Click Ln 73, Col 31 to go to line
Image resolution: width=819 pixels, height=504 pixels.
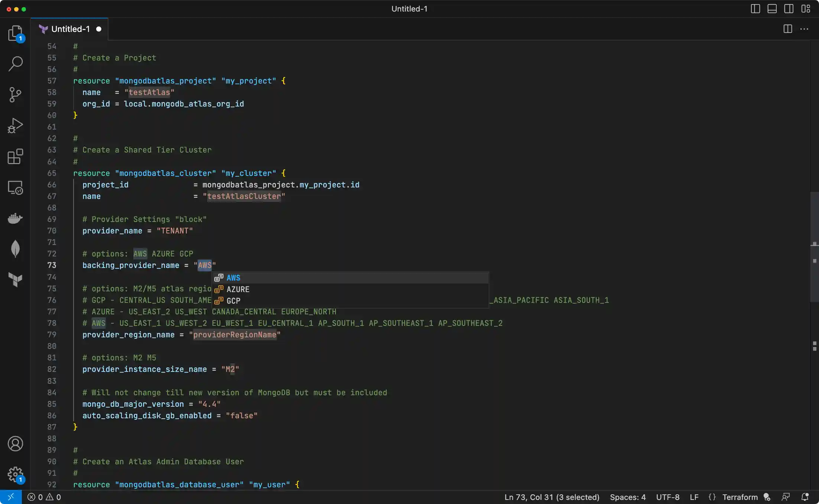pos(551,497)
